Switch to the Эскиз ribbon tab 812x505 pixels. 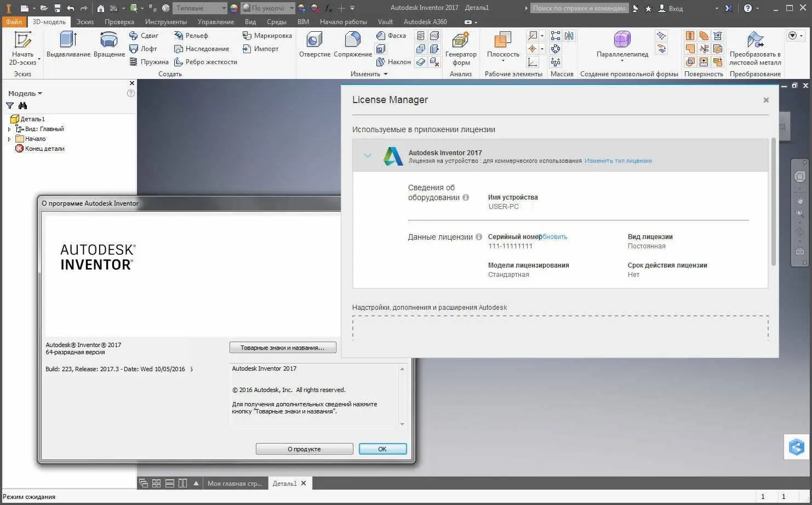tap(85, 22)
